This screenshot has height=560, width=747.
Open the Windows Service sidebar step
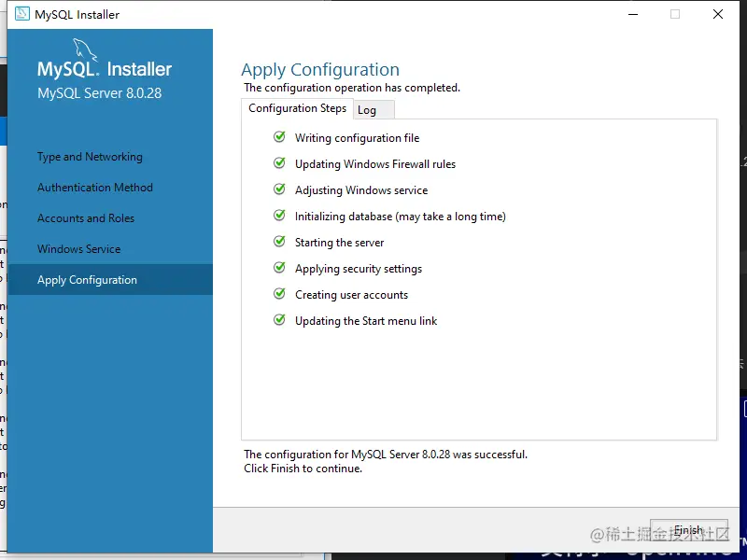click(79, 249)
